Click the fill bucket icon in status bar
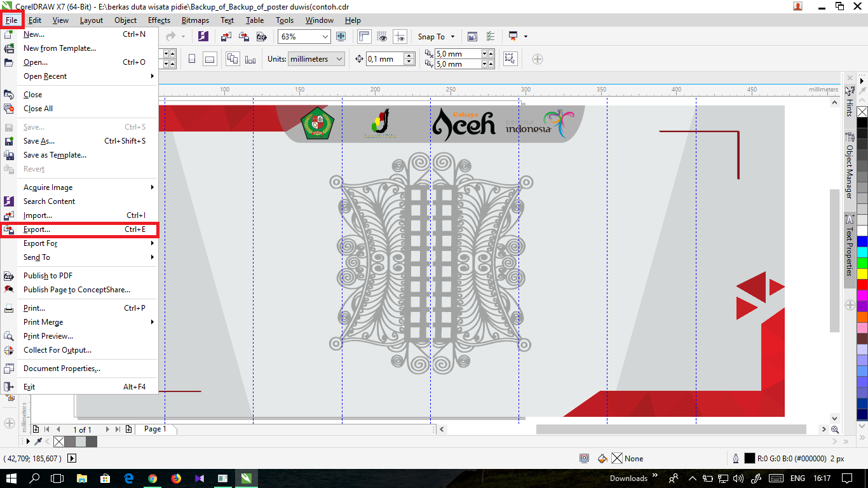The width and height of the screenshot is (868, 488). [x=602, y=458]
